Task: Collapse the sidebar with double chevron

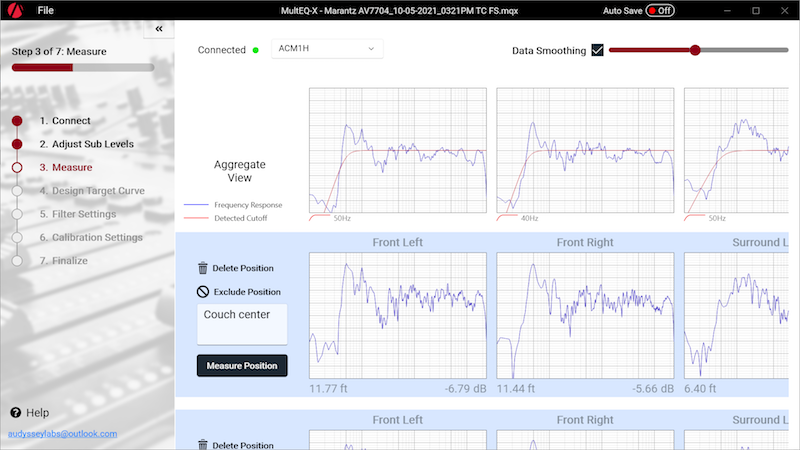Action: (159, 29)
